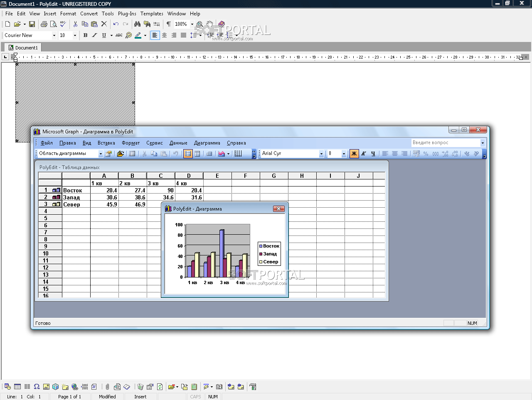Undo last action in the PolyEdit toolbar

point(116,24)
